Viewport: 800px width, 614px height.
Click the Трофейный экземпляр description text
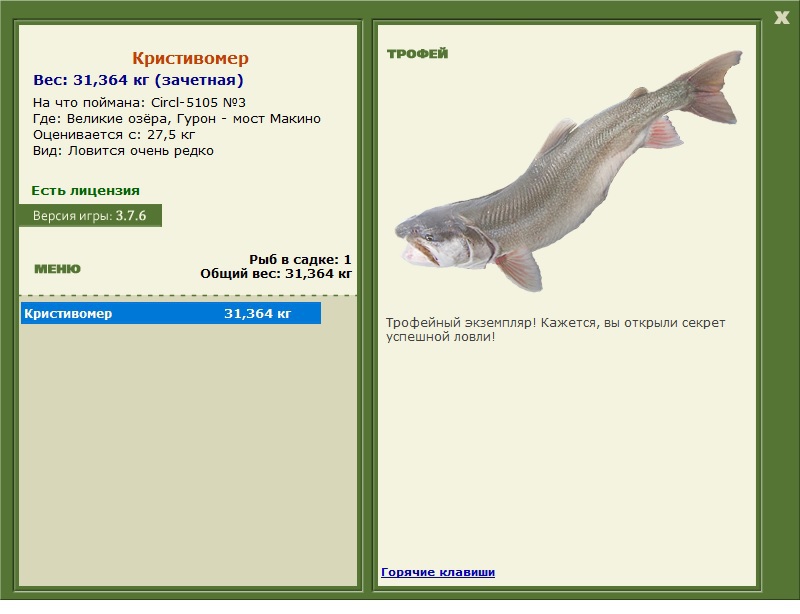pyautogui.click(x=555, y=330)
